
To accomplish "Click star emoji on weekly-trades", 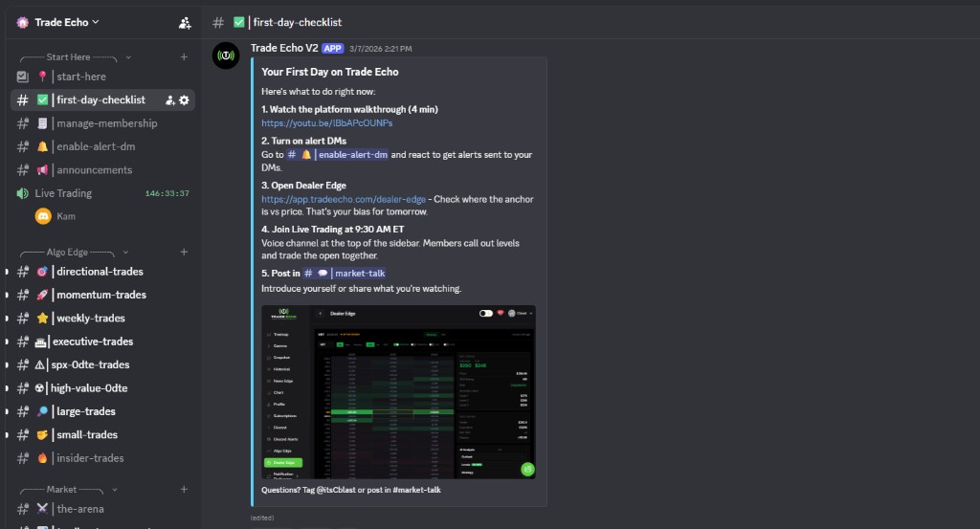I will pyautogui.click(x=42, y=318).
